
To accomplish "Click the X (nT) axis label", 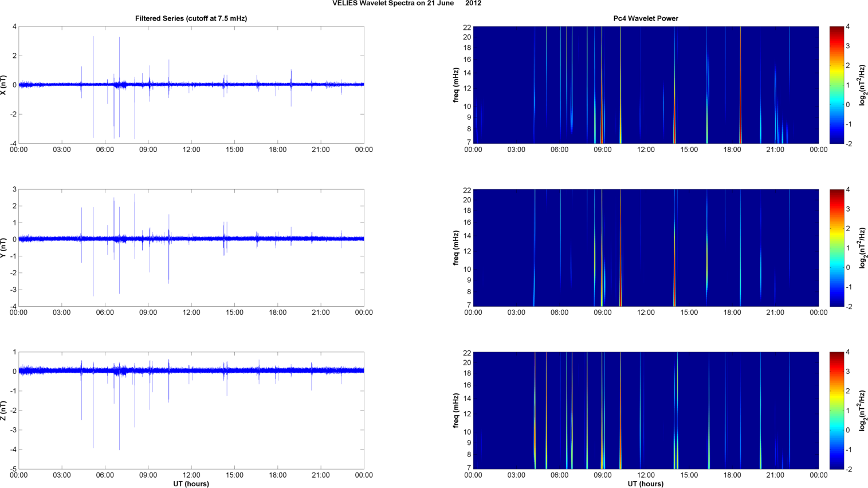I will coord(4,85).
